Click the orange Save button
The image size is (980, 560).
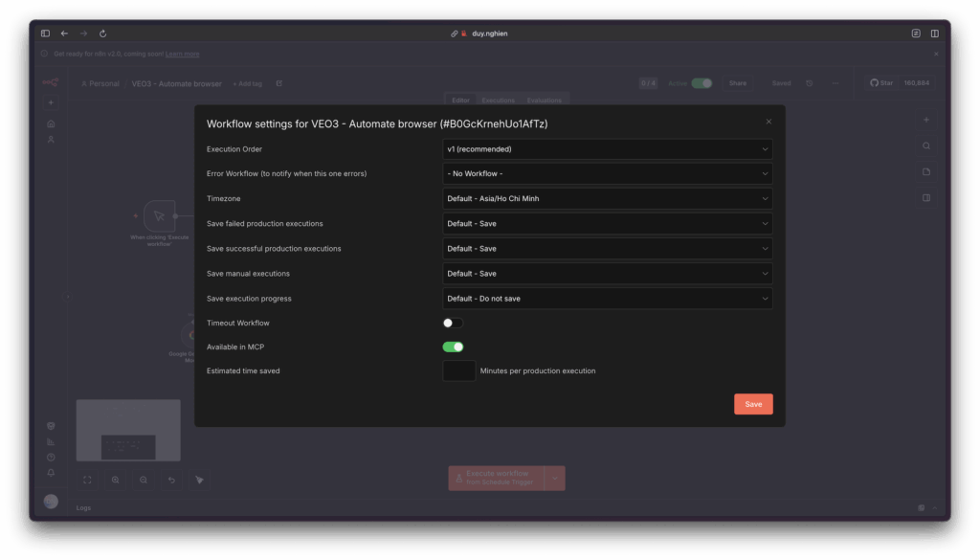click(753, 404)
